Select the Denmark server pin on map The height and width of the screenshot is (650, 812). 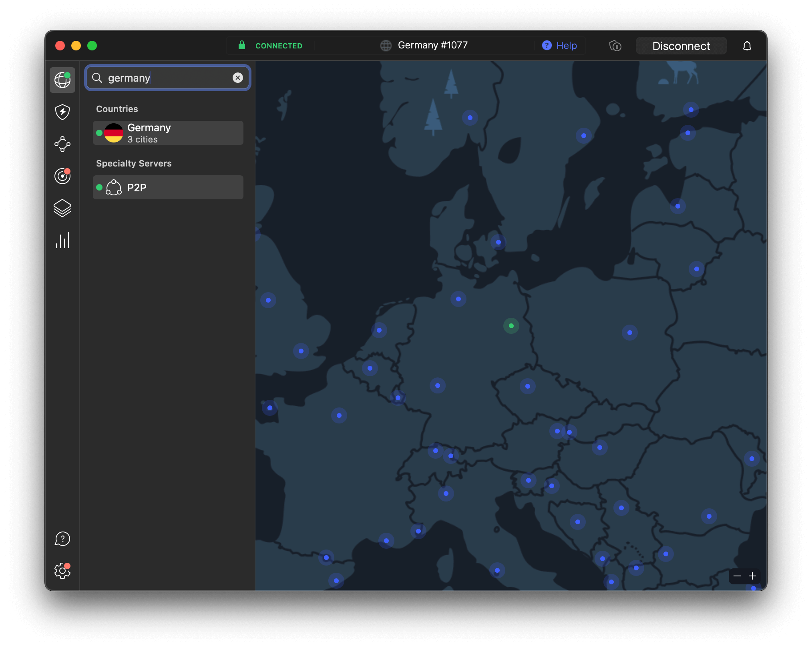click(x=498, y=242)
